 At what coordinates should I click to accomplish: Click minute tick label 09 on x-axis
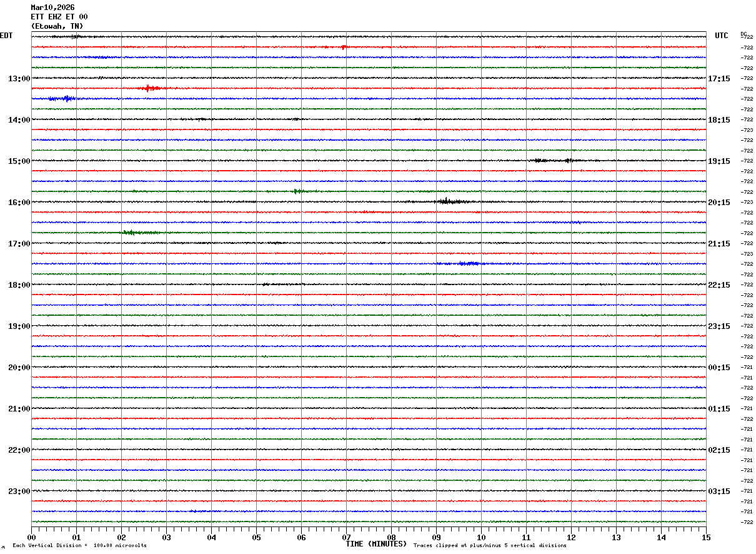[x=436, y=537]
